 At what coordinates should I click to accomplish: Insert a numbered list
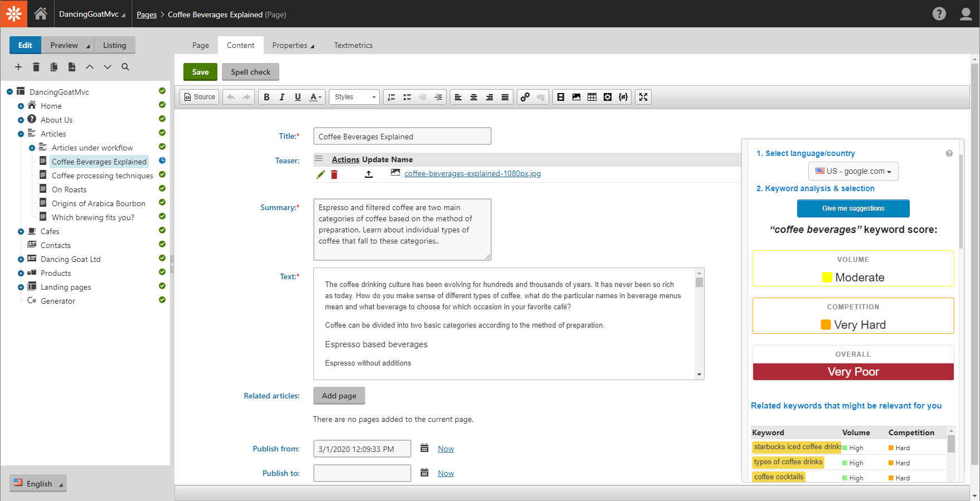(391, 97)
